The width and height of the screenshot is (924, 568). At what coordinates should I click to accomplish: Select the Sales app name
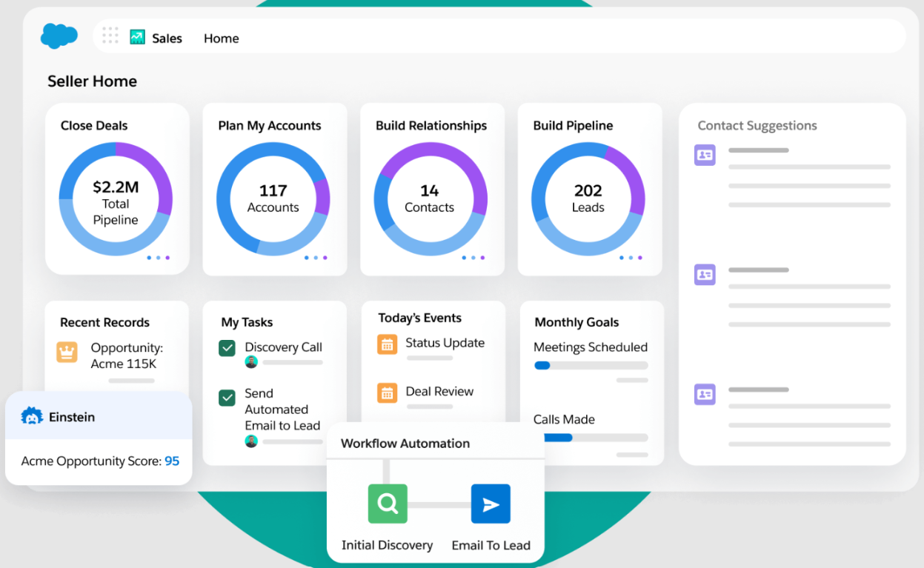point(167,39)
